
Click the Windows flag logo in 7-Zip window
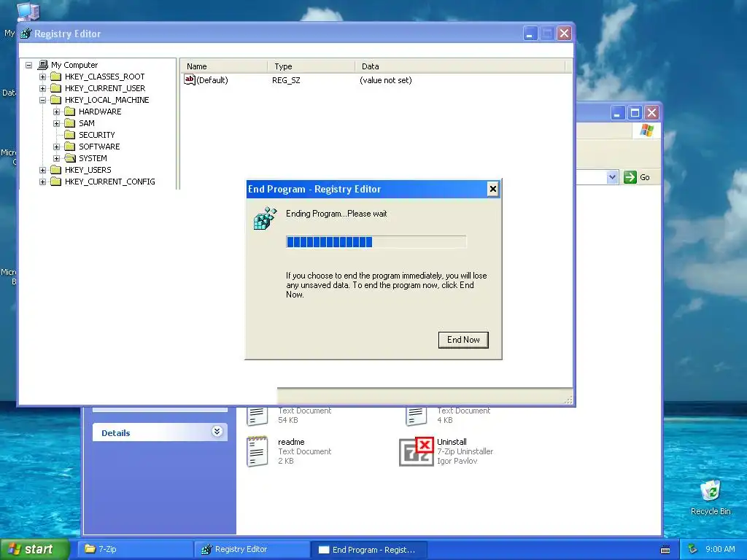(646, 130)
